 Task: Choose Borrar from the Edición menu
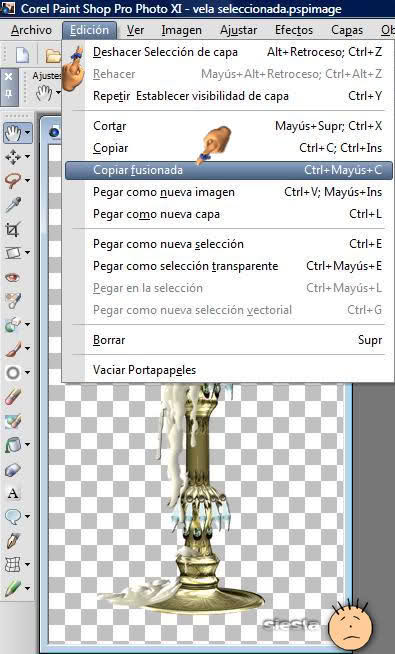(x=229, y=340)
